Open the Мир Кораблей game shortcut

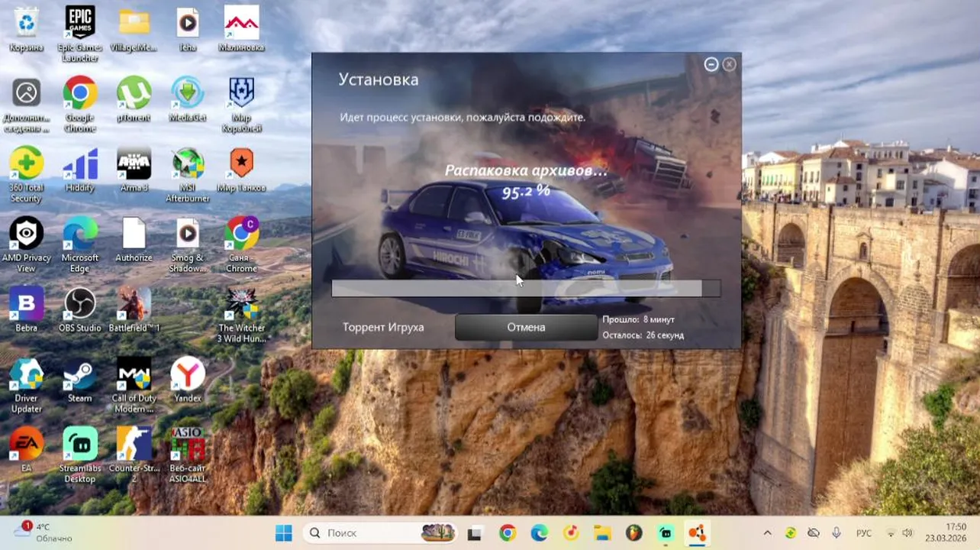pyautogui.click(x=241, y=104)
